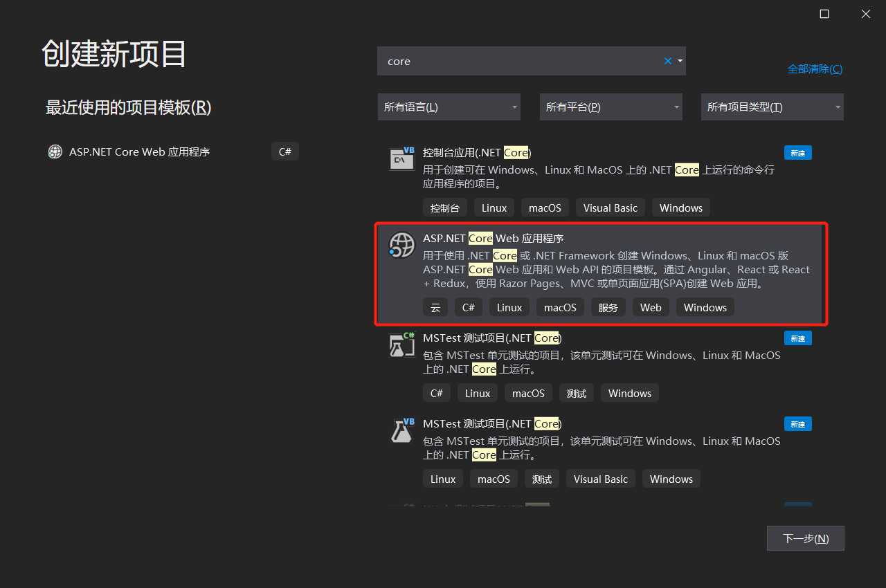This screenshot has height=588, width=886.
Task: Click the VB MSTest project flask icon
Action: tap(401, 430)
